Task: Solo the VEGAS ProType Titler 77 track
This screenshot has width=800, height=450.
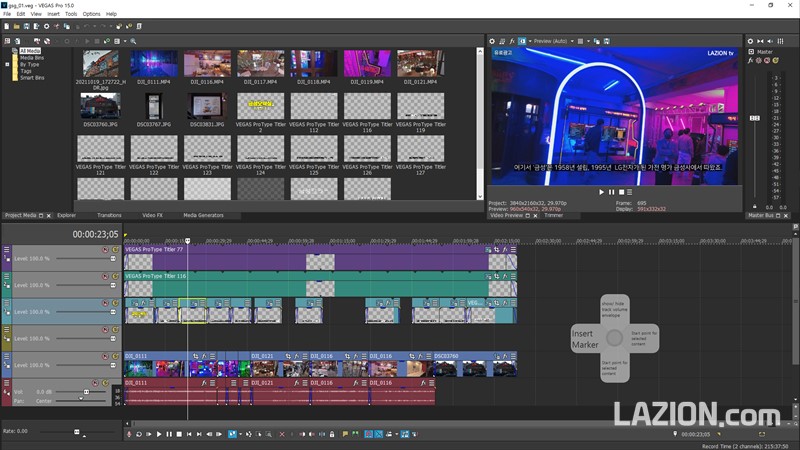Action: 115,250
